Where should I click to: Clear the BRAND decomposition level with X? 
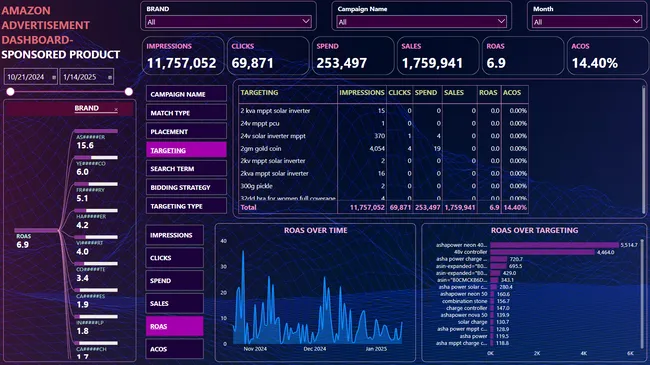pyautogui.click(x=116, y=110)
